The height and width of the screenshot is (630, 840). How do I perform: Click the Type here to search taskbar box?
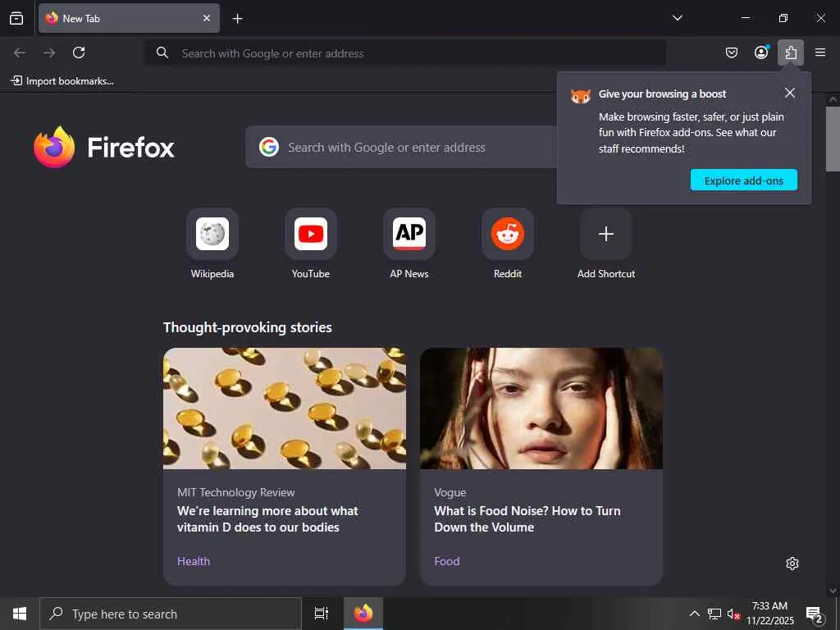171,614
